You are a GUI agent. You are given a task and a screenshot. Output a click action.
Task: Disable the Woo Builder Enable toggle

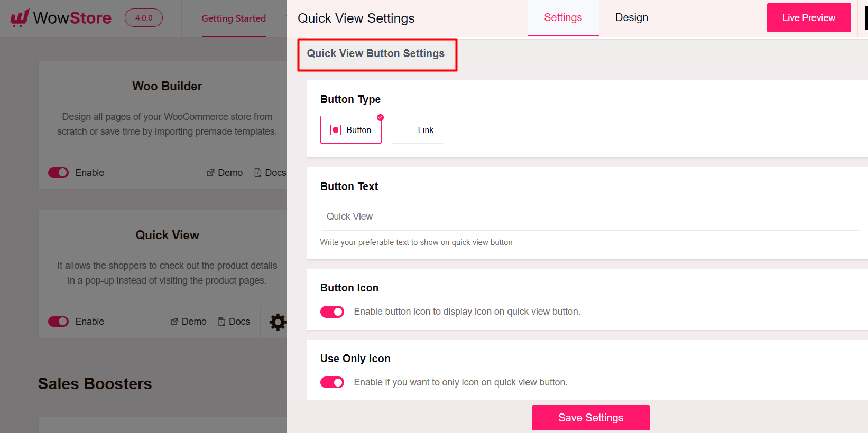[x=58, y=173]
